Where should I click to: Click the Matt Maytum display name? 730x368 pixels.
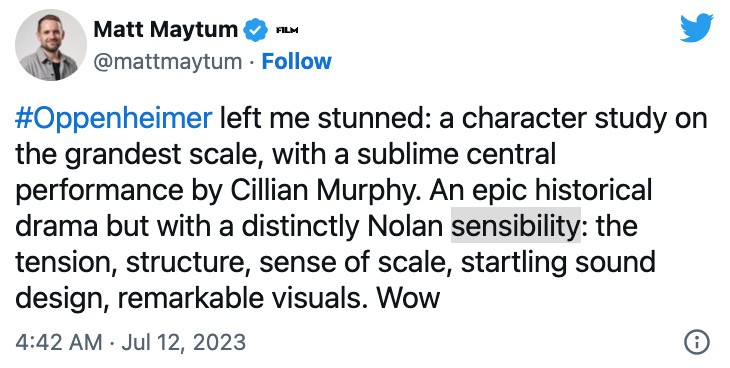coord(166,30)
